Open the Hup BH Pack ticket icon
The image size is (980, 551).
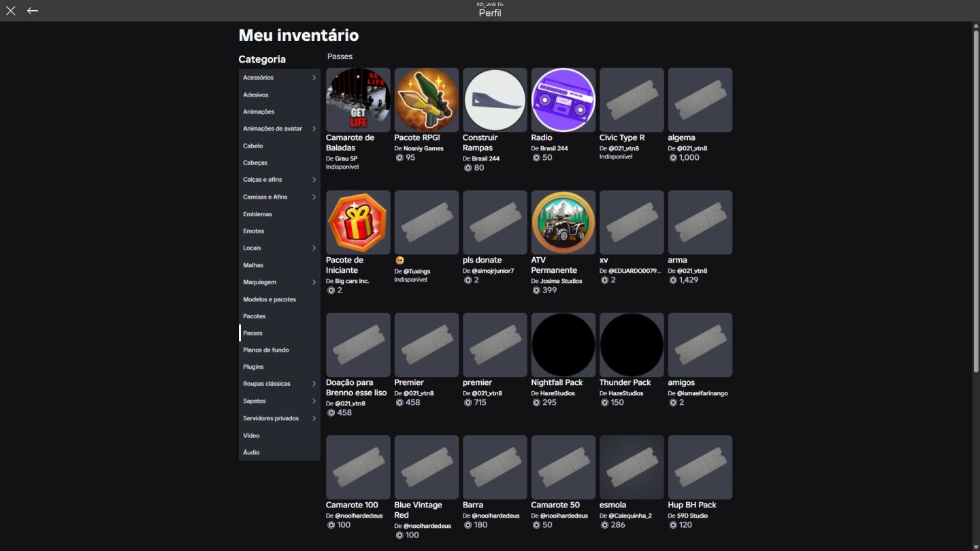(x=700, y=467)
